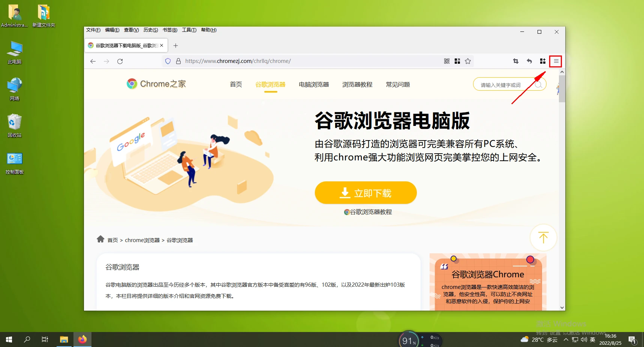Select the 新建文件夹 desktop folder
The height and width of the screenshot is (347, 644).
click(44, 16)
